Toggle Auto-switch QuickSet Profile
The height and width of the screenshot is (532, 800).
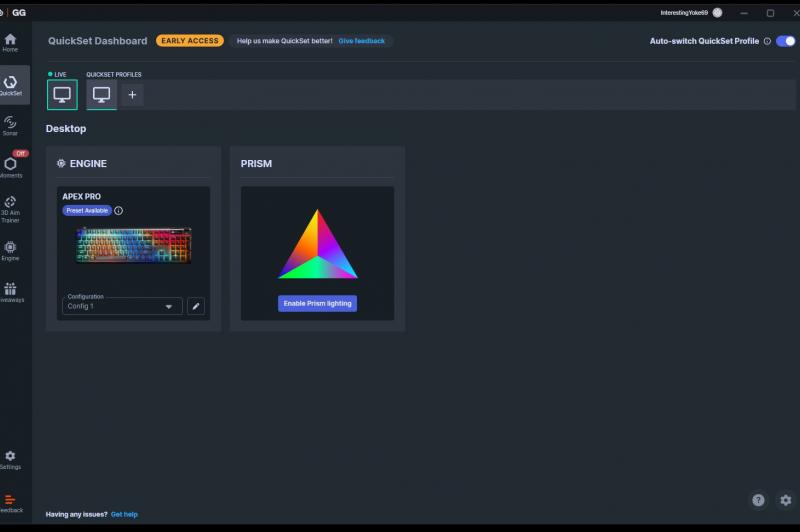pyautogui.click(x=786, y=41)
